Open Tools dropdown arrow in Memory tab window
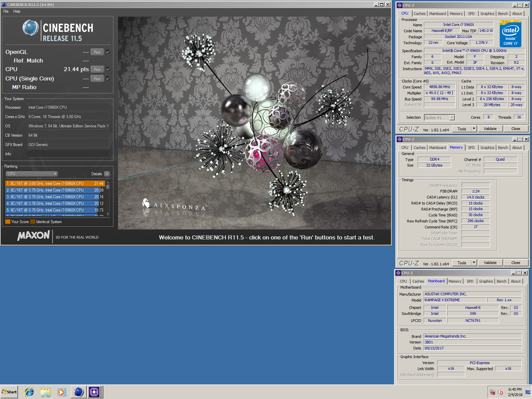Viewport: 532px width, 399px height. point(474,263)
